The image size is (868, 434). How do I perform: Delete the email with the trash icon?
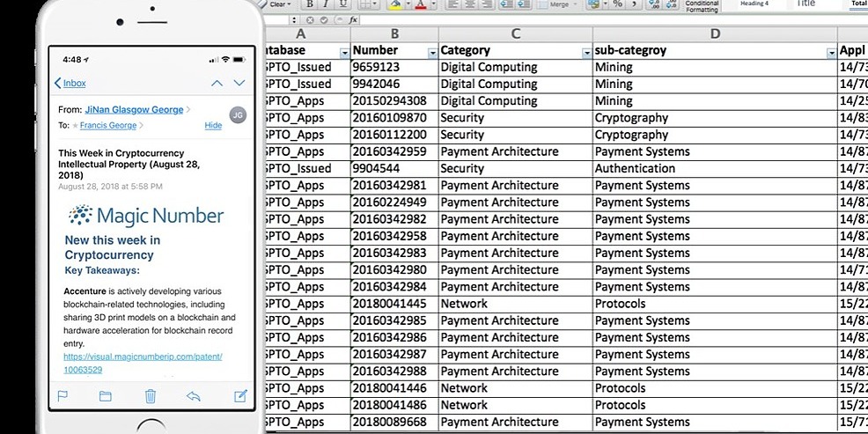(x=150, y=396)
